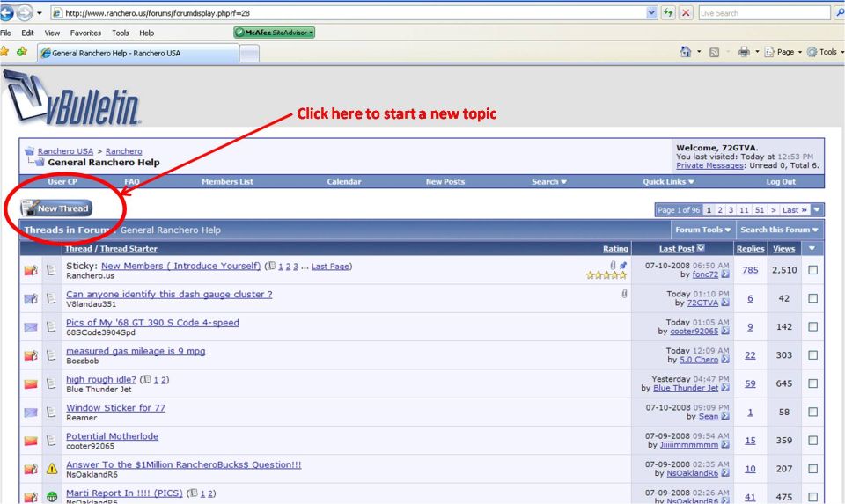The image size is (845, 504).
Task: Click the breadcrumb folder icon beside Ranchero USA
Action: click(30, 151)
